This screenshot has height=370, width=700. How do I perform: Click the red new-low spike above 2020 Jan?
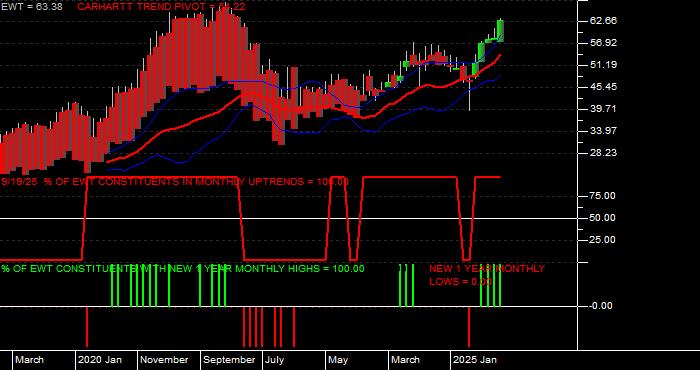coord(87,327)
